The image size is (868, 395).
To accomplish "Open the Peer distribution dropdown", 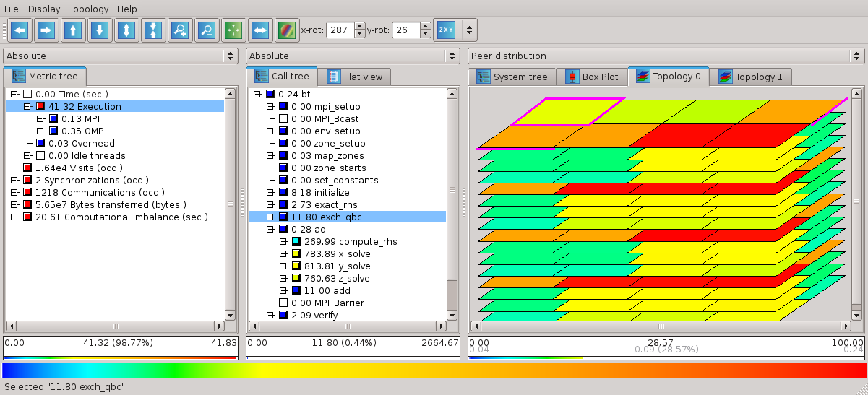I will (666, 56).
